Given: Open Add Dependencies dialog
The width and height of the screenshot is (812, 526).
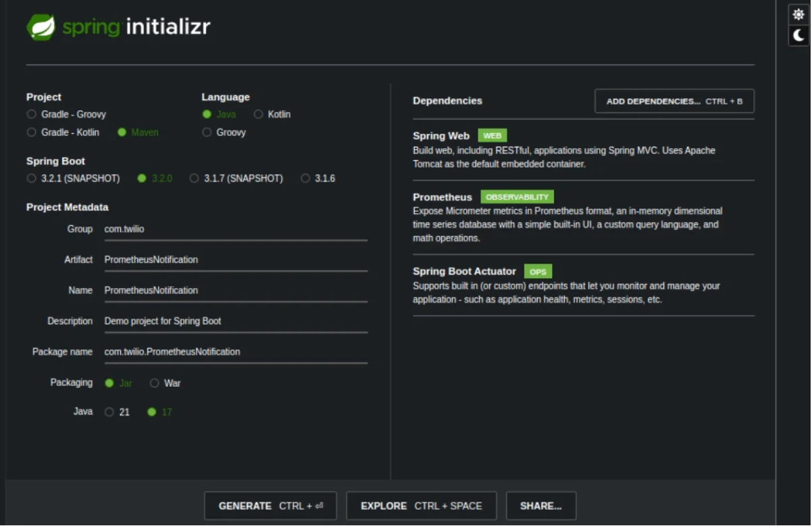Looking at the screenshot, I should 674,101.
